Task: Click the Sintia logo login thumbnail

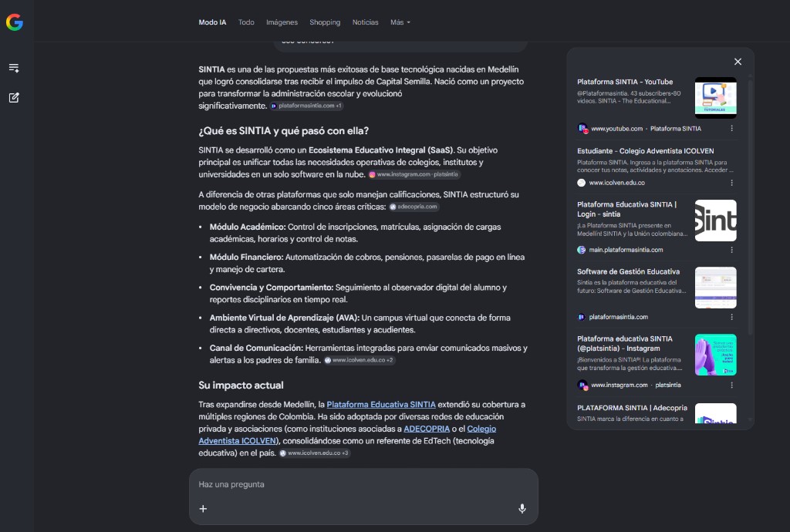Action: (x=715, y=221)
